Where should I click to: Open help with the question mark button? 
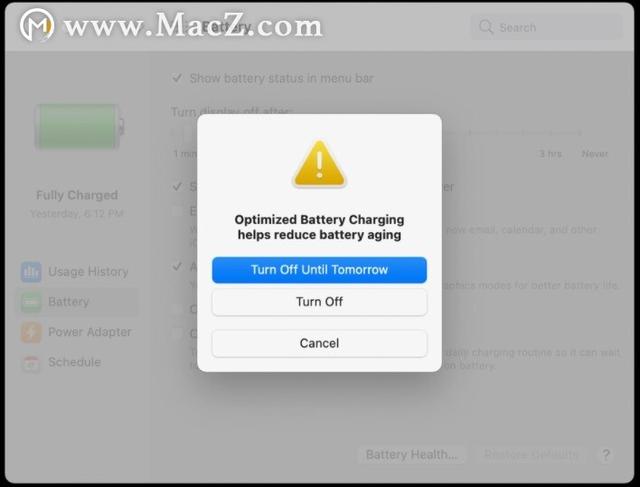pos(606,454)
